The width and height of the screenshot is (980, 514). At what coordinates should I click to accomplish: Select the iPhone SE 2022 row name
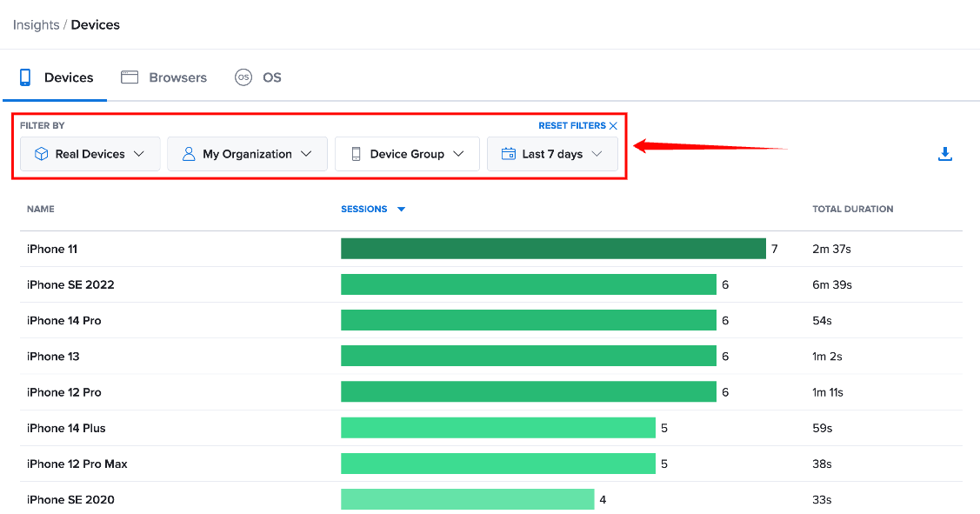70,284
